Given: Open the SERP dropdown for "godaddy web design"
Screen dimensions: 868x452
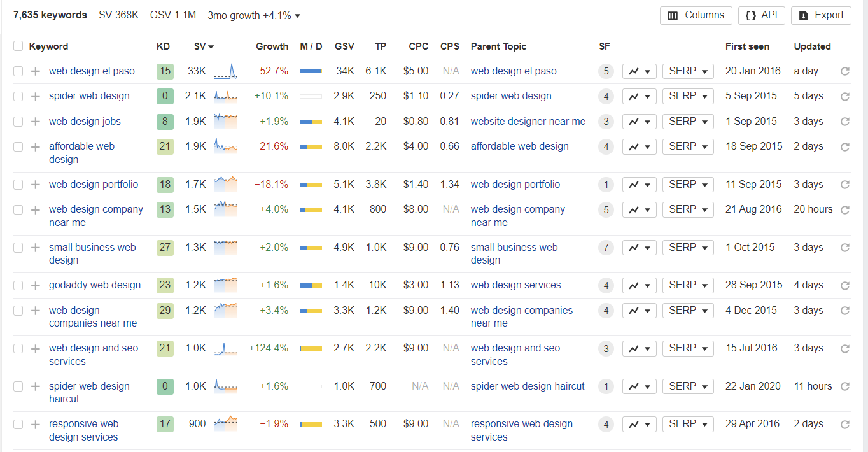Looking at the screenshot, I should [687, 285].
